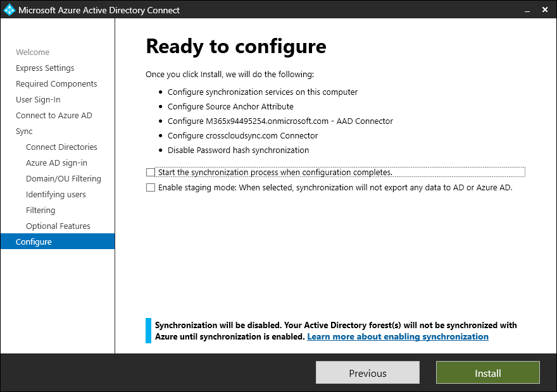This screenshot has height=392, width=557.
Task: Select Connect Directories under Sync
Action: coord(61,147)
